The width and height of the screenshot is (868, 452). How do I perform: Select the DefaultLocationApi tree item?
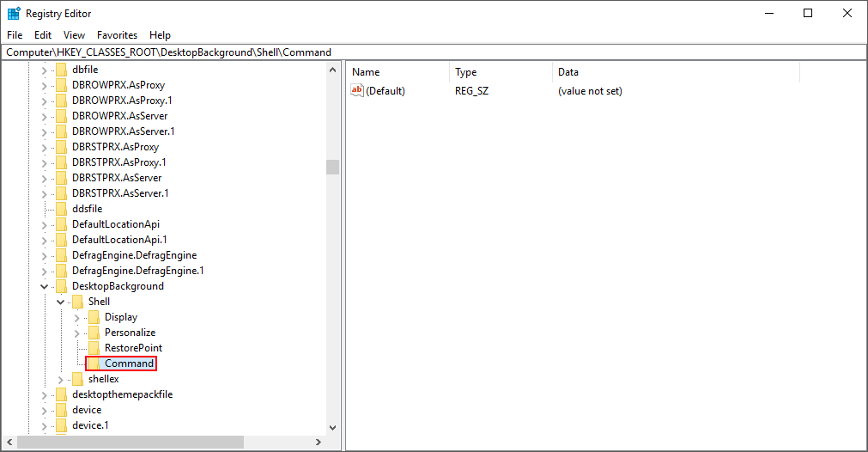(x=116, y=224)
